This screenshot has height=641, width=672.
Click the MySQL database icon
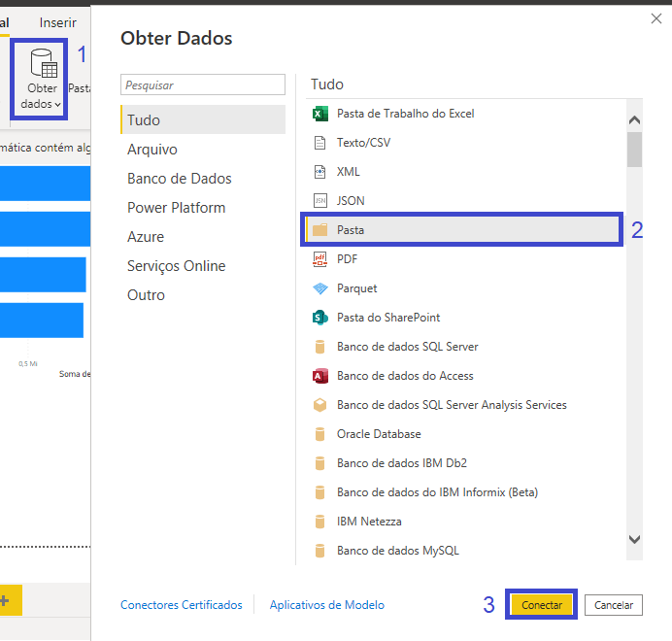point(319,551)
